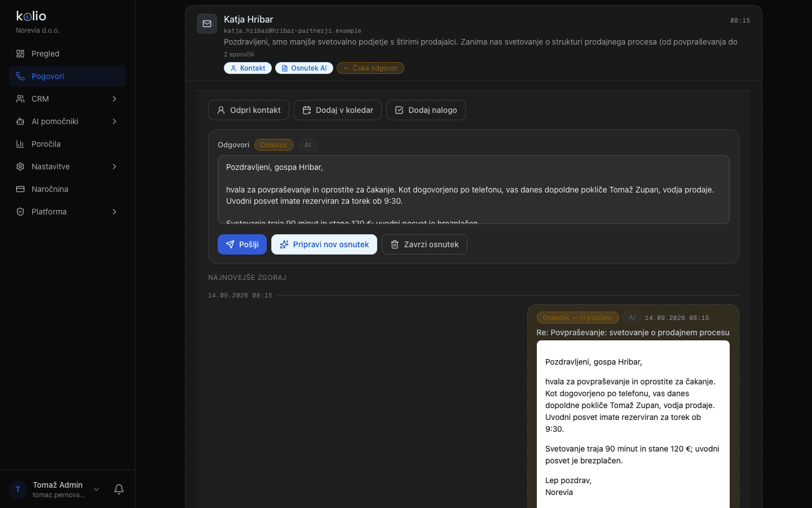Open the Pregled dashboard icon
This screenshot has width=812, height=508.
point(20,54)
